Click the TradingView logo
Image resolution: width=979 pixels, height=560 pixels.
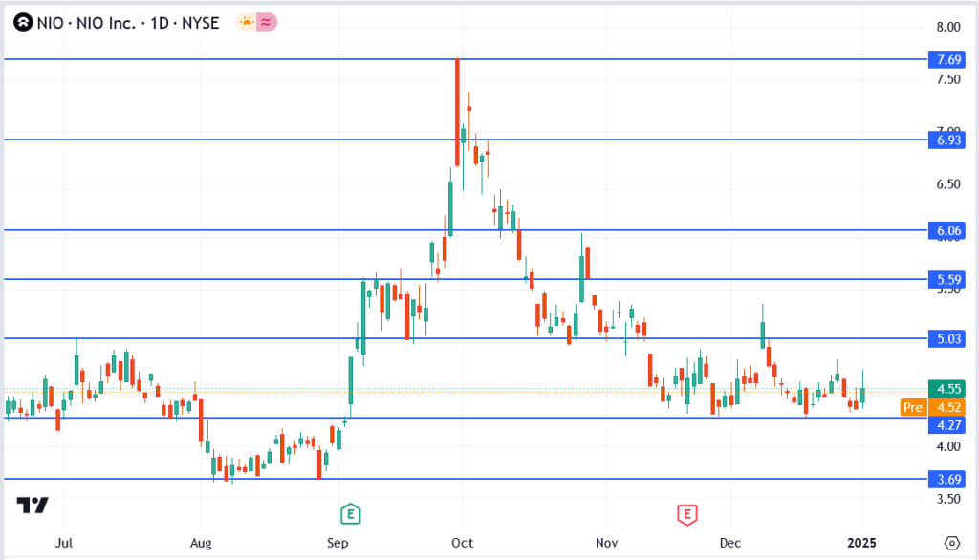click(x=33, y=506)
